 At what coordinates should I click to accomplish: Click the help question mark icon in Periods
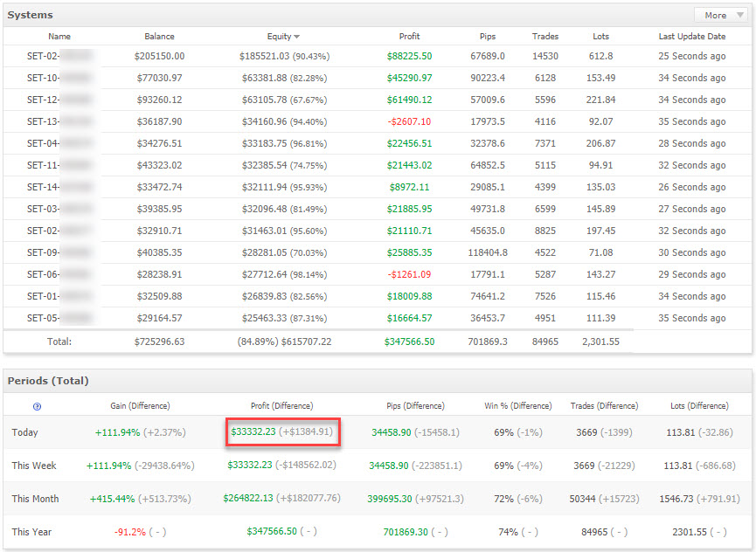pyautogui.click(x=37, y=406)
